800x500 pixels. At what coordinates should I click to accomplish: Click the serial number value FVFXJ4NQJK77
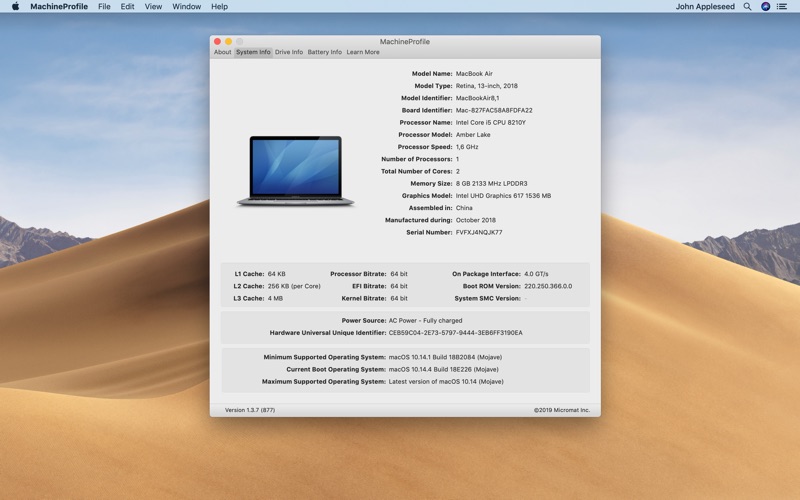tap(479, 233)
